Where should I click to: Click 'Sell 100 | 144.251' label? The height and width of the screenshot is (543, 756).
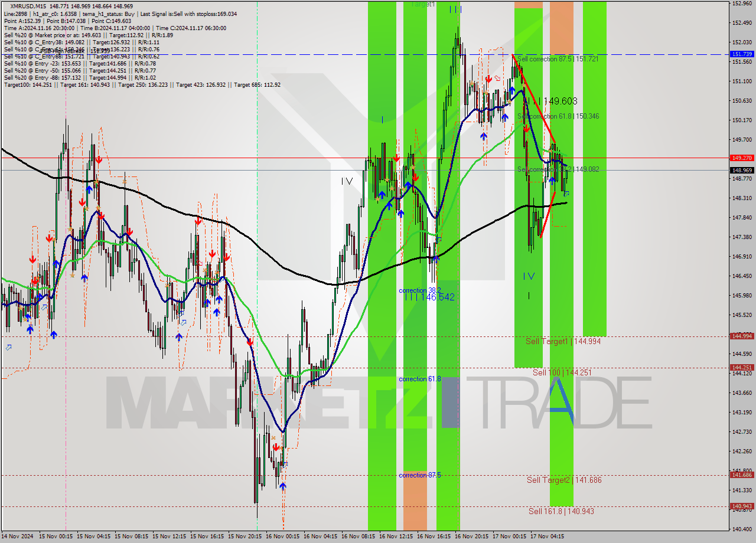click(562, 372)
